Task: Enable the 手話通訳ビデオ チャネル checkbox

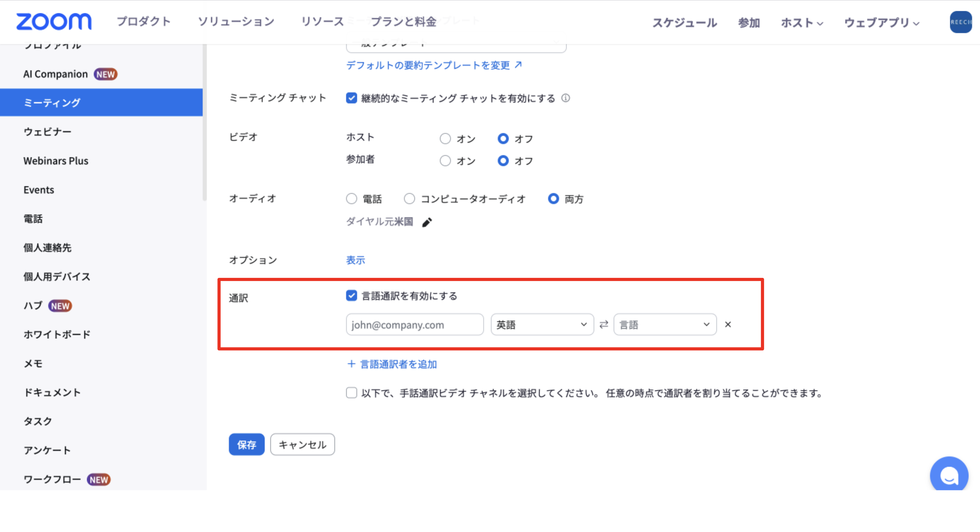Action: [352, 393]
